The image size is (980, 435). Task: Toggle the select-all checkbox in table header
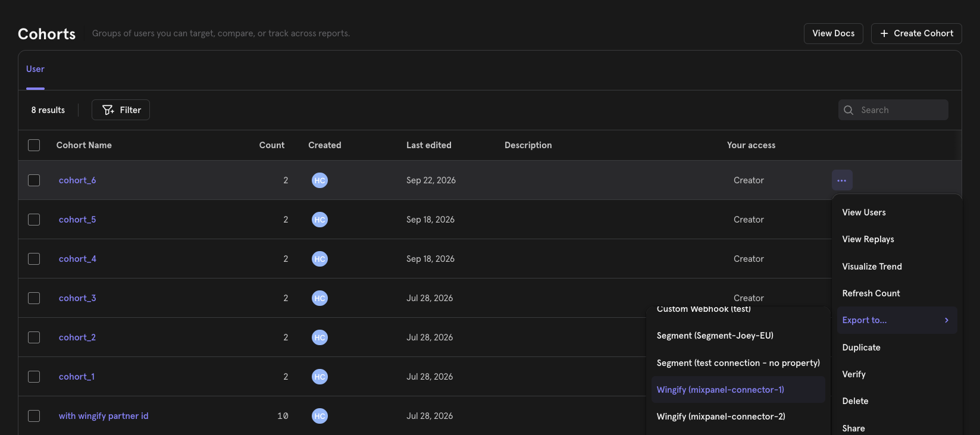point(34,145)
